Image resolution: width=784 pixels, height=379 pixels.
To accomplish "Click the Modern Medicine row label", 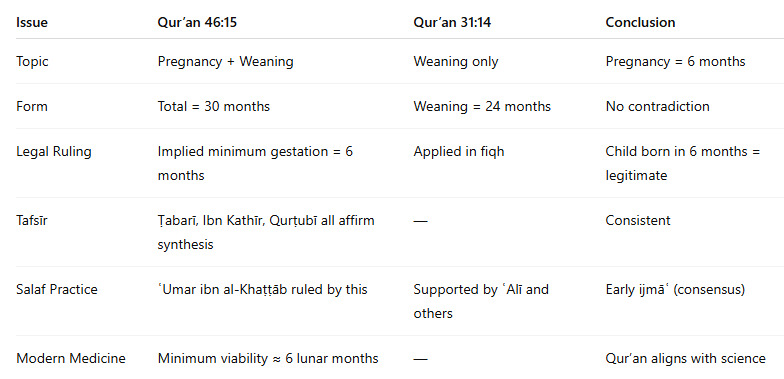I will pyautogui.click(x=70, y=358).
